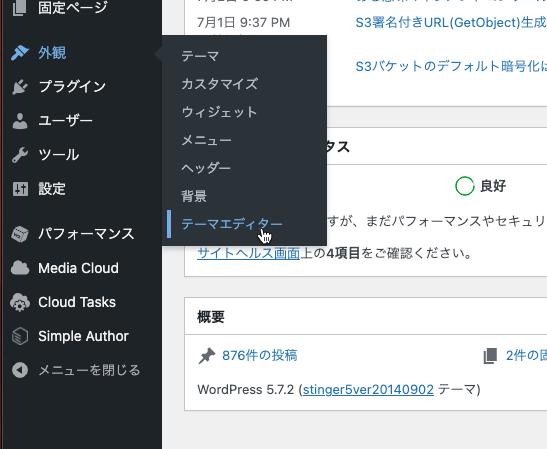Select カスタマイズ in the submenu
547x449 pixels.
click(x=220, y=84)
